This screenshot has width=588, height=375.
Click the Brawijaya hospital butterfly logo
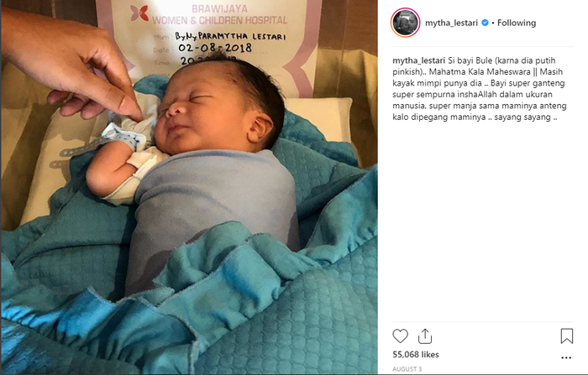click(x=139, y=13)
